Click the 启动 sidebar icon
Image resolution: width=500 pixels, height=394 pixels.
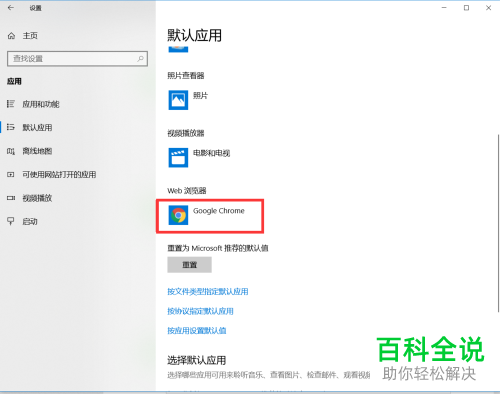[x=11, y=221]
